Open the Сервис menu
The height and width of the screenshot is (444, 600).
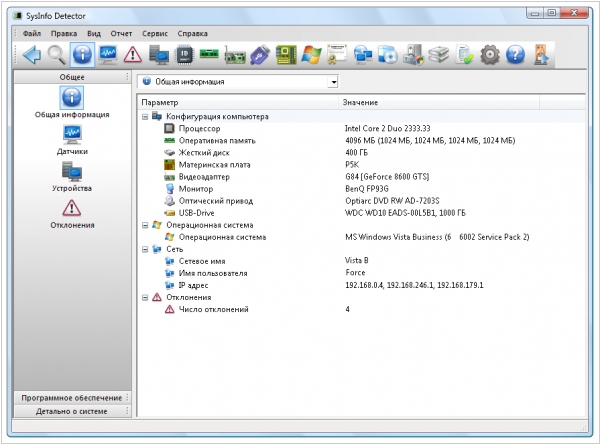coord(155,33)
